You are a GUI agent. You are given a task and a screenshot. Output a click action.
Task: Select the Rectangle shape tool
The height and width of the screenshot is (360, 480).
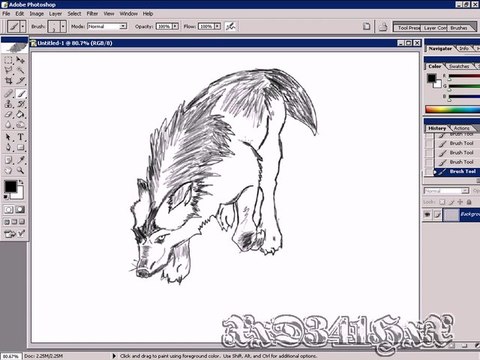tap(20, 147)
